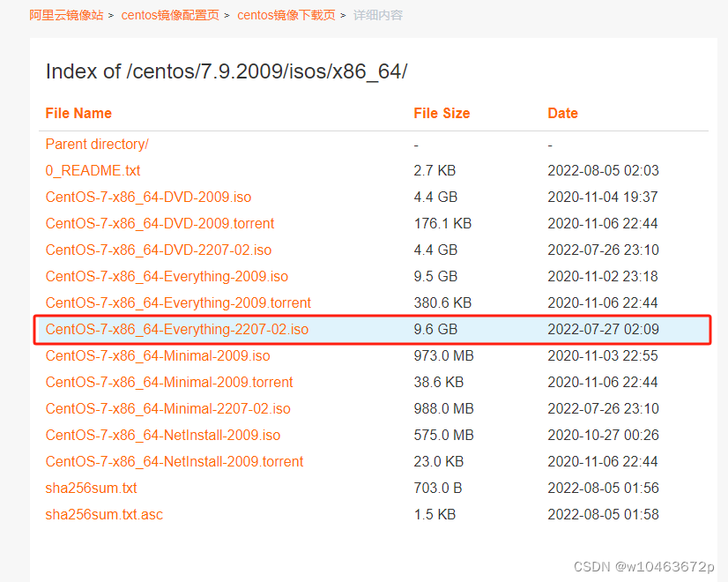Image resolution: width=728 pixels, height=582 pixels.
Task: Select the 2.7 KB size cell
Action: click(435, 171)
